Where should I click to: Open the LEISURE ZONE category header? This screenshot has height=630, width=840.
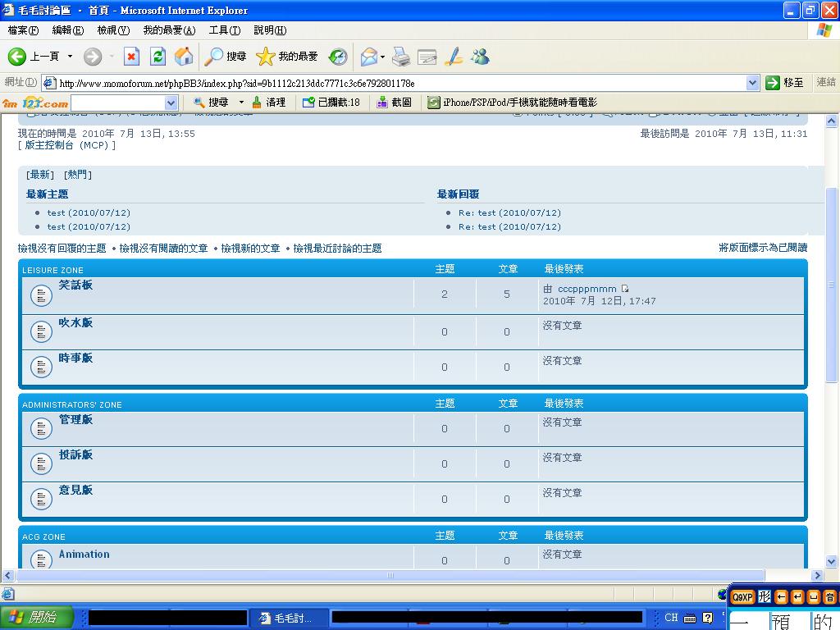pos(52,271)
